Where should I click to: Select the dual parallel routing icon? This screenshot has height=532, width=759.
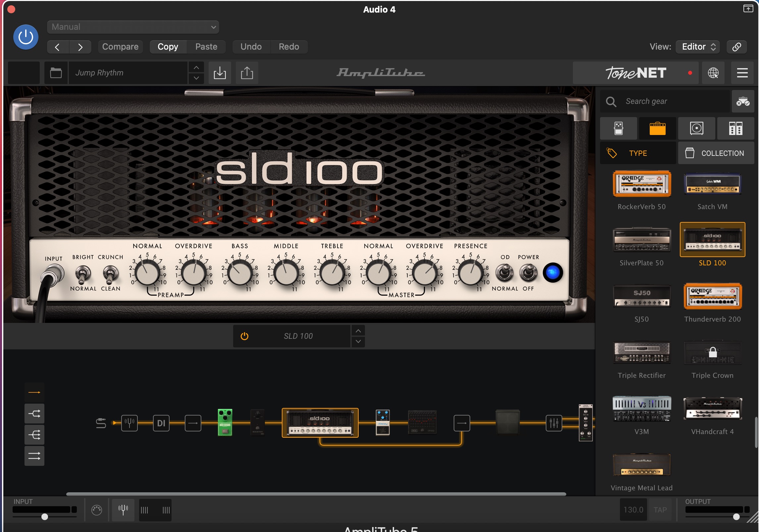click(34, 456)
